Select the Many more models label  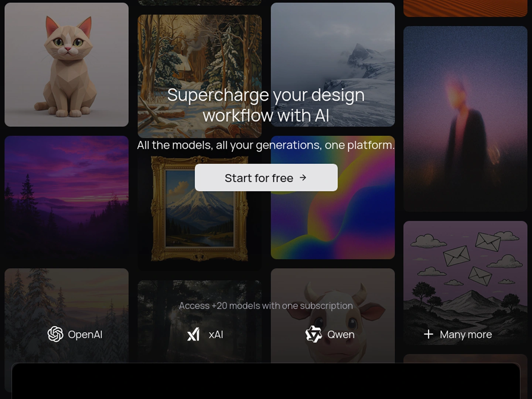(x=465, y=334)
